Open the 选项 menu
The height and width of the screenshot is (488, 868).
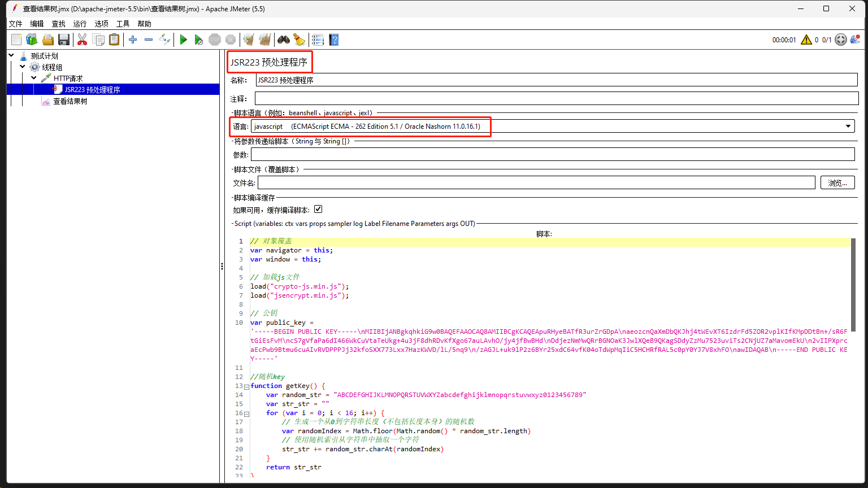click(x=101, y=24)
